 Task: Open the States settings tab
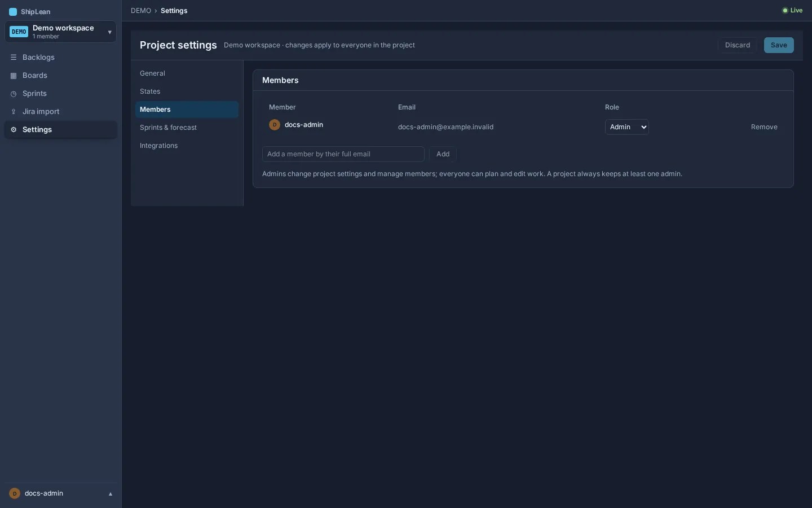[x=187, y=91]
